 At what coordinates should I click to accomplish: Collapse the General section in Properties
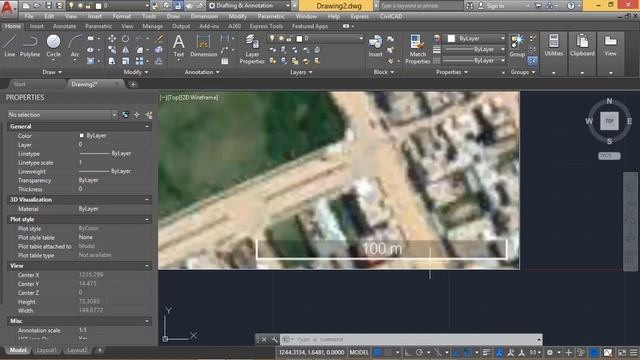147,127
